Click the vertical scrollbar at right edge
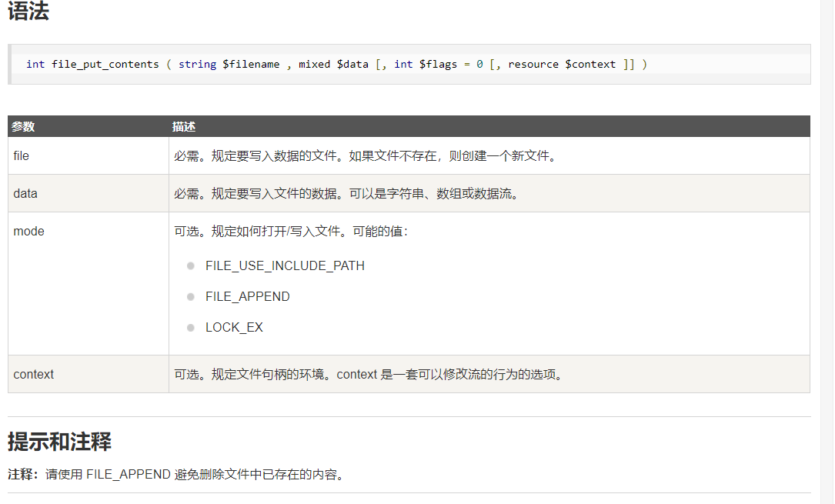This screenshot has width=835, height=504. [829, 252]
